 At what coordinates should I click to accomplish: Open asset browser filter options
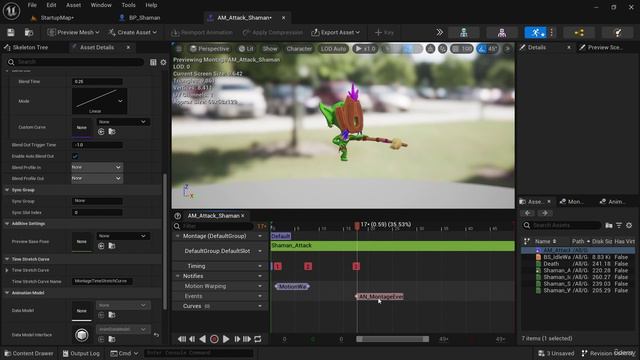(619, 225)
